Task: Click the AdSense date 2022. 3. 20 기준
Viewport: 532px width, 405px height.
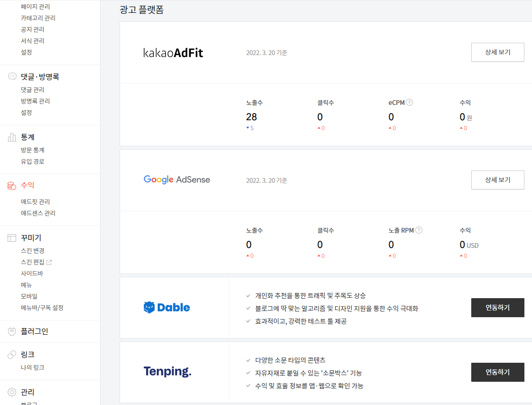Action: pyautogui.click(x=267, y=180)
